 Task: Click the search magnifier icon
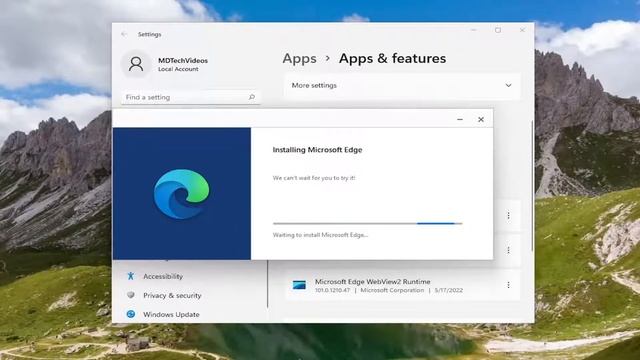tap(252, 97)
